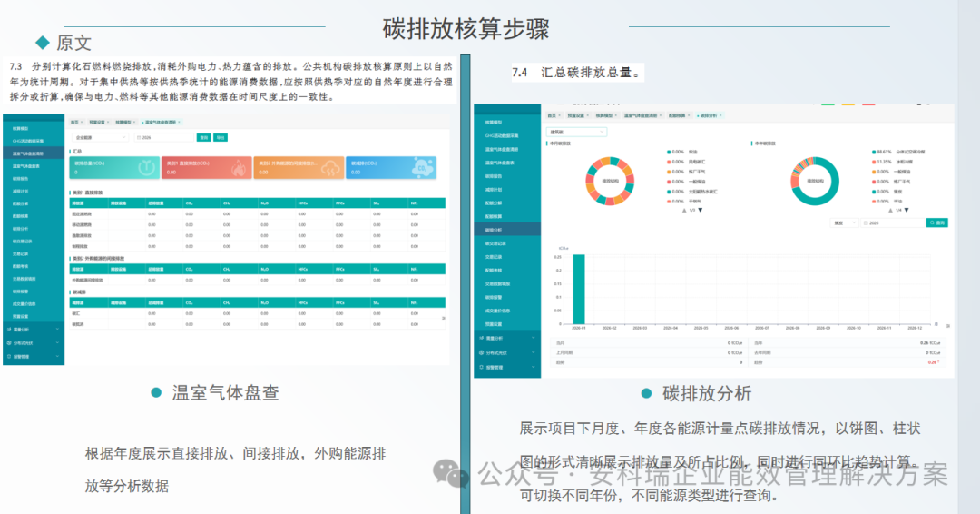Open 建筑碳 dropdown above 本月碳排放
980x514 pixels.
[577, 132]
